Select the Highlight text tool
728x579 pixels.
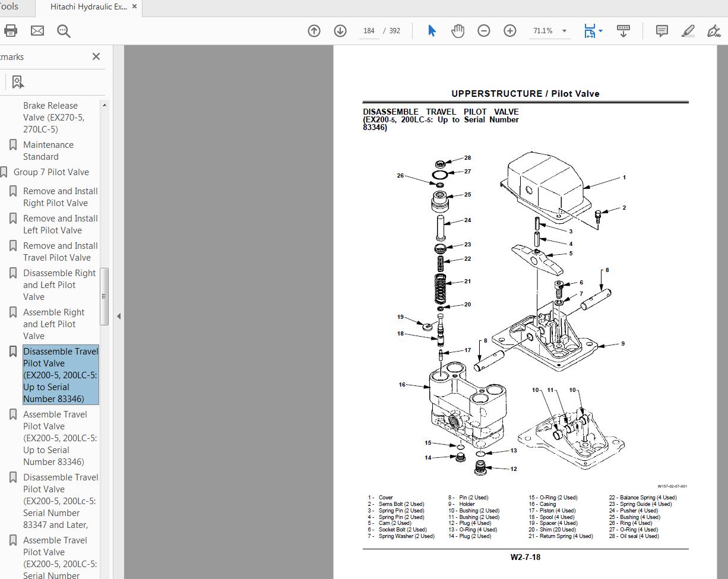688,30
